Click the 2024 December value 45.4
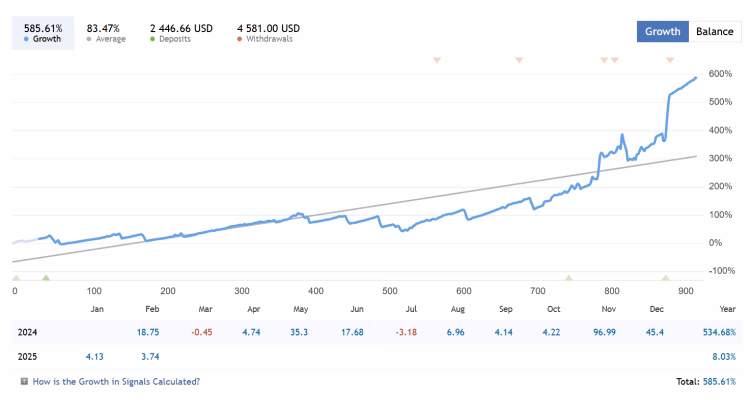The height and width of the screenshot is (400, 750). point(655,333)
